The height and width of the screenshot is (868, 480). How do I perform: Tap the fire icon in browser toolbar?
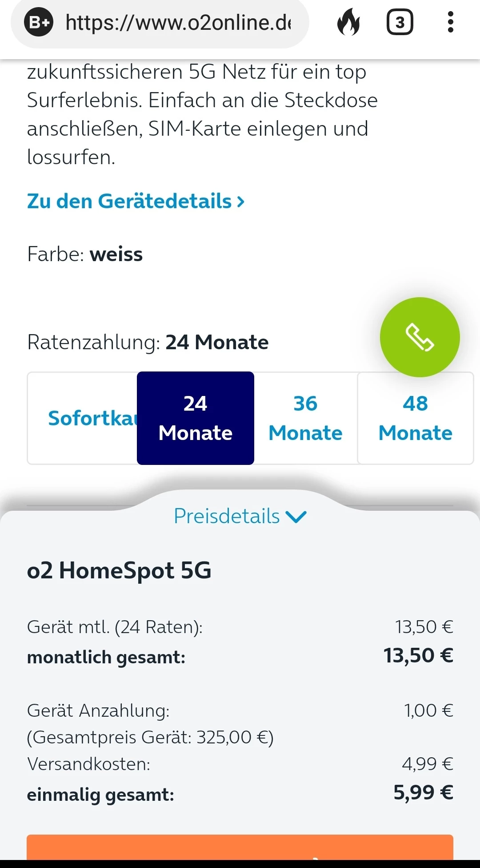348,22
